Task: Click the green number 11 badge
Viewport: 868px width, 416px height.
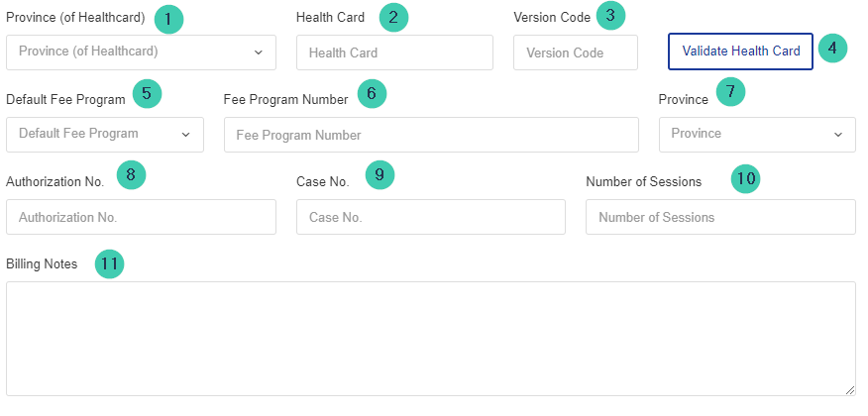Action: coord(110,263)
